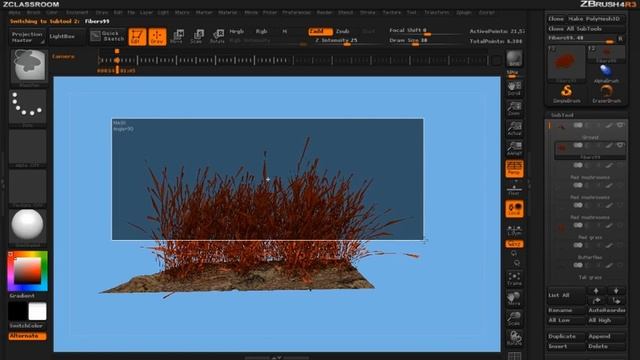Click select-down arrow beside List All
The image size is (640, 360).
click(616, 291)
